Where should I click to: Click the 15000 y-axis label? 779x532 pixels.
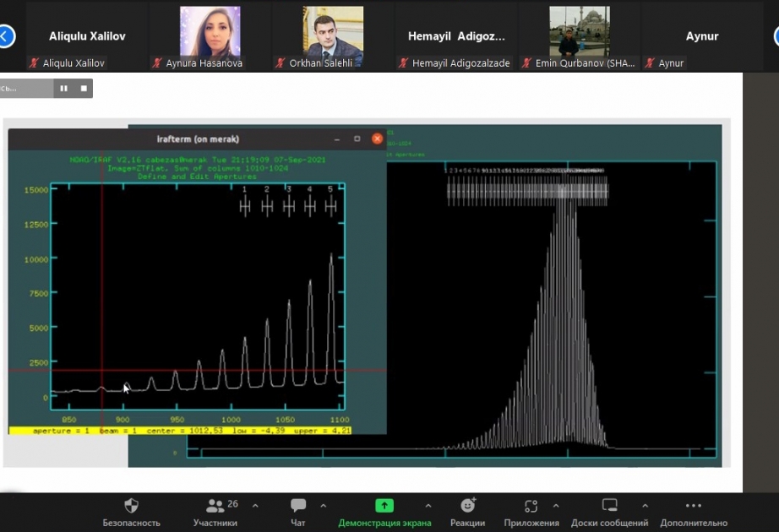(36, 190)
